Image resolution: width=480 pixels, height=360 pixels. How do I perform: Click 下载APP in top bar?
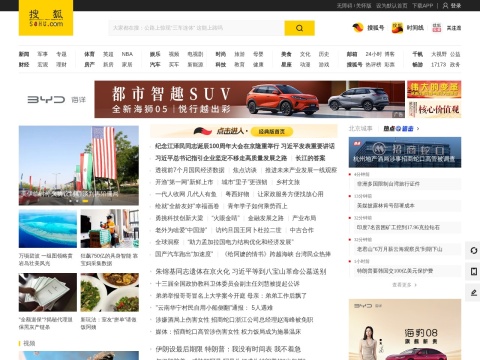pyautogui.click(x=422, y=6)
